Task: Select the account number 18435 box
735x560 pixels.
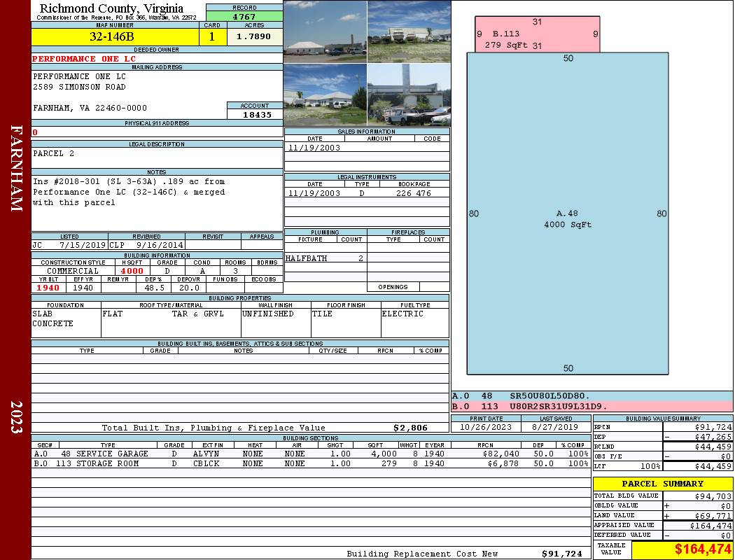Action: [255, 114]
